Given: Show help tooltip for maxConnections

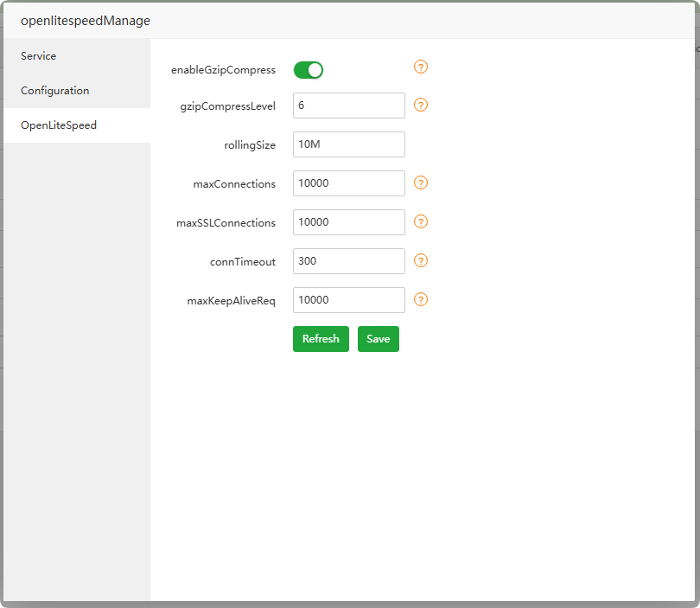Looking at the screenshot, I should [421, 182].
